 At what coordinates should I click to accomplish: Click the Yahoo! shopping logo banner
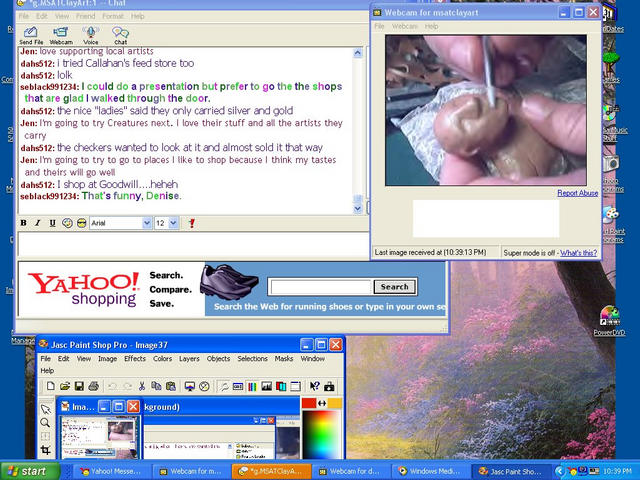pos(84,289)
